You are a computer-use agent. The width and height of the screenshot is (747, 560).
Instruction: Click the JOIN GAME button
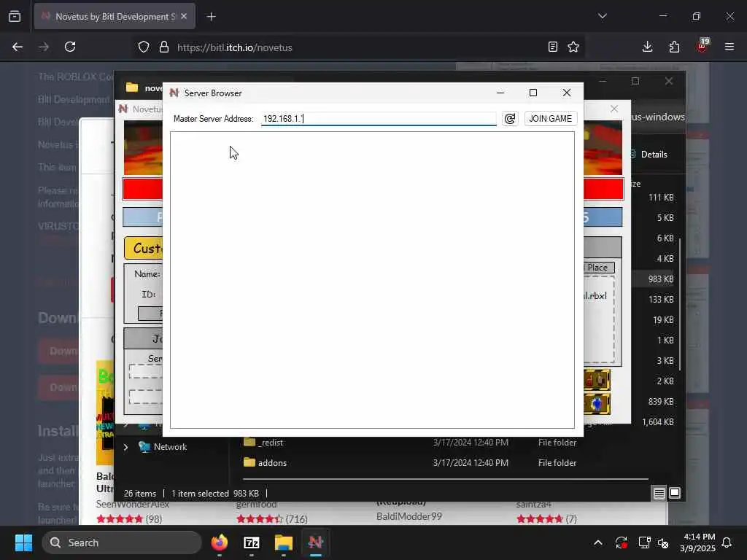click(550, 119)
